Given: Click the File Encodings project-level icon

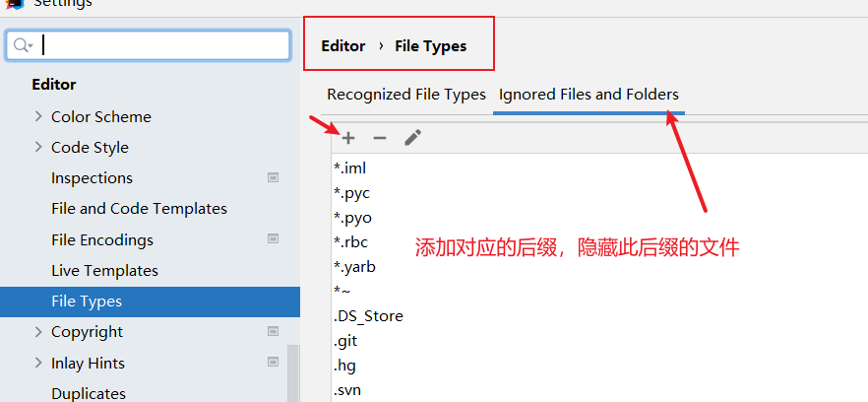Looking at the screenshot, I should pos(274,239).
